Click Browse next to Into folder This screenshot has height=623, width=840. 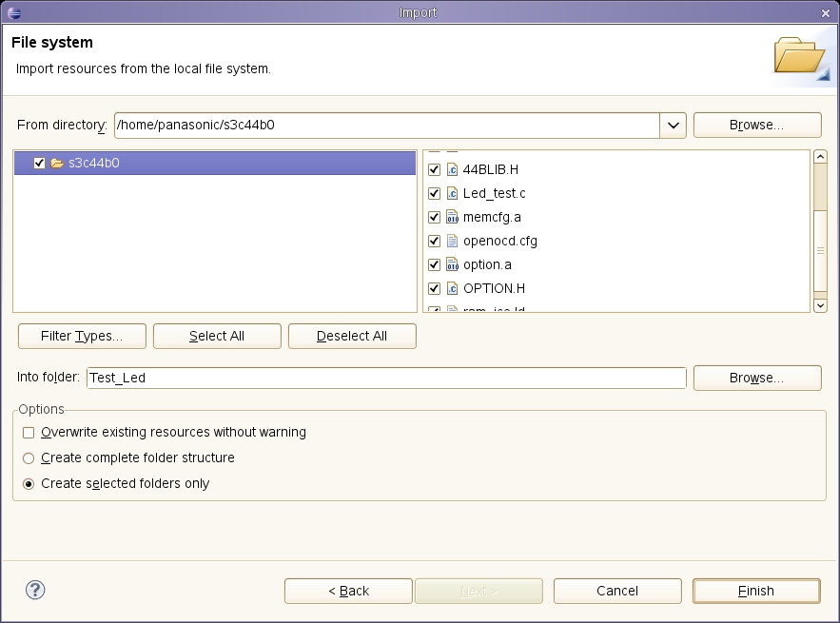757,378
